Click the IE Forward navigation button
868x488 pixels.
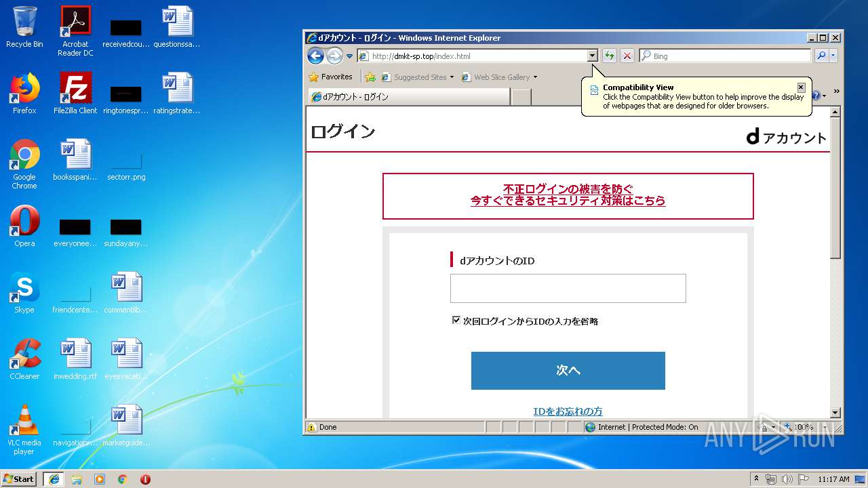[334, 56]
